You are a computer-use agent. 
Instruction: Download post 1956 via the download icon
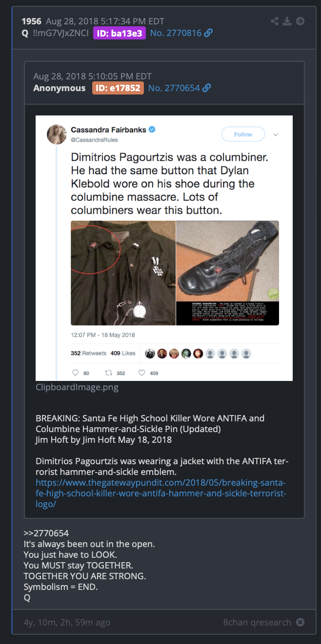point(287,21)
